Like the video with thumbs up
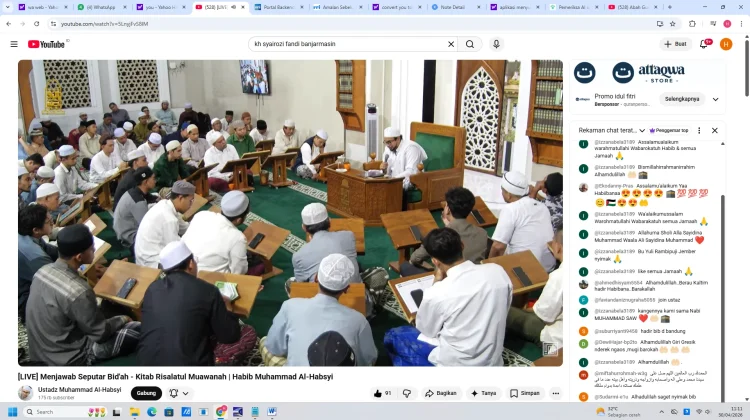The width and height of the screenshot is (750, 420). (x=382, y=393)
